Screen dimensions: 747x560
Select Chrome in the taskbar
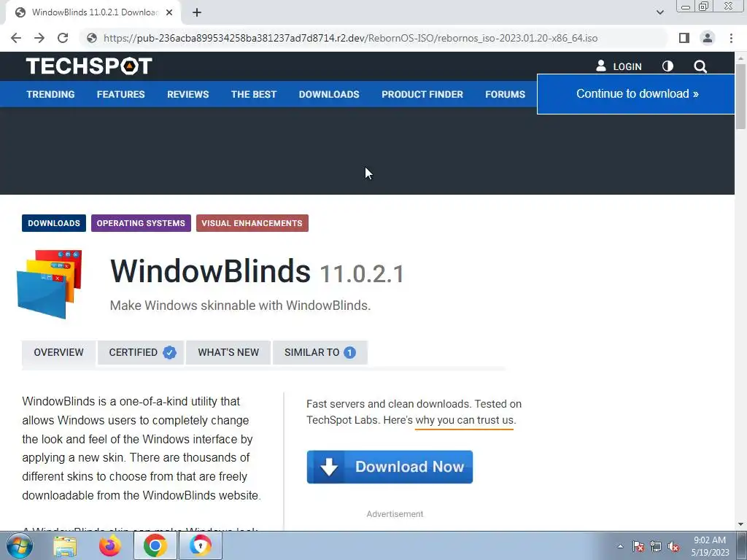pyautogui.click(x=155, y=546)
